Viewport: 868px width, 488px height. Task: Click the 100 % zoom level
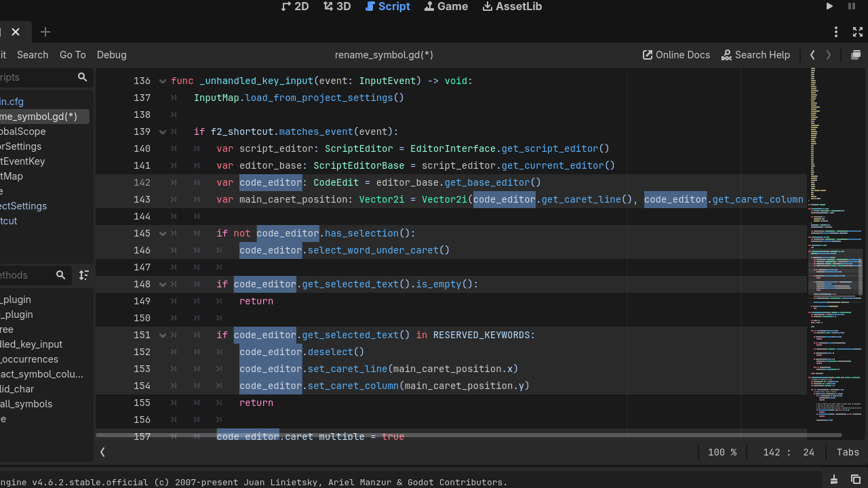pyautogui.click(x=722, y=452)
